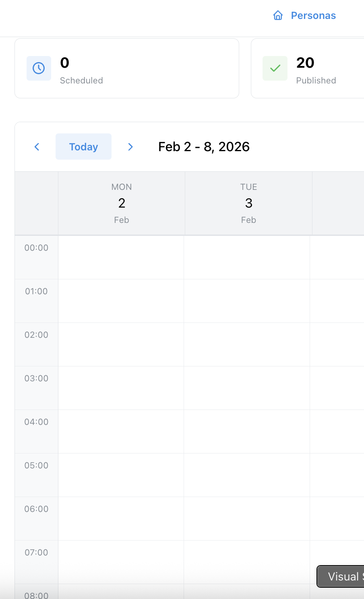Click the blue clock icon on Scheduled card
Image resolution: width=364 pixels, height=599 pixels.
39,68
